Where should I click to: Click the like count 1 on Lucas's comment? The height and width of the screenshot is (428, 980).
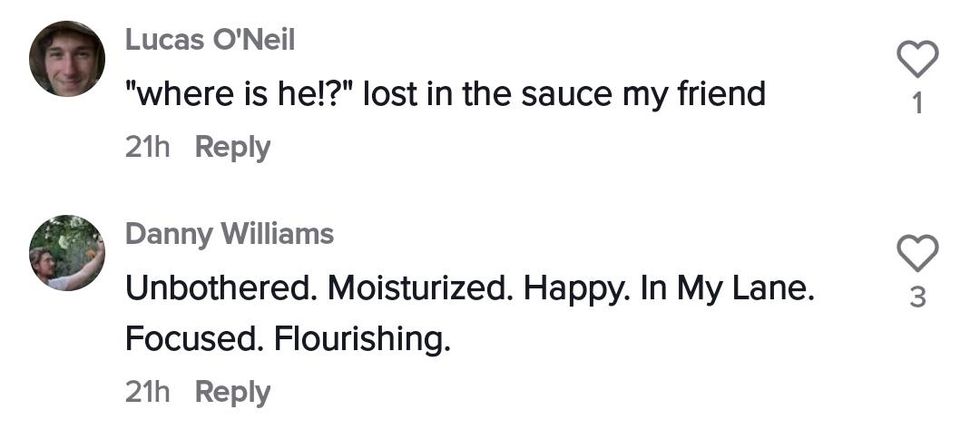tap(918, 104)
